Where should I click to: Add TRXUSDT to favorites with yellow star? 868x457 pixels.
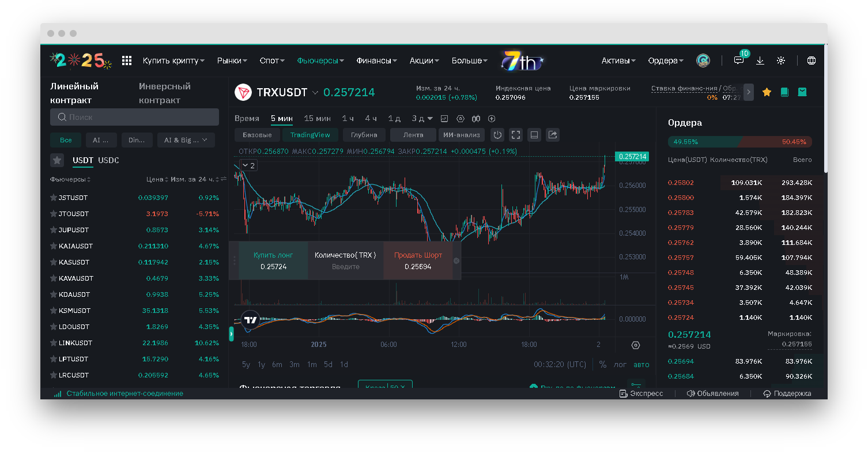pos(767,92)
